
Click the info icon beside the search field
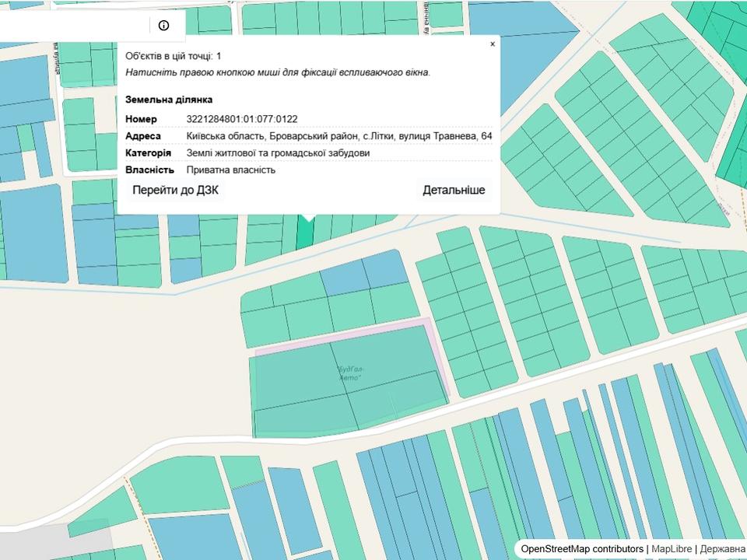click(163, 25)
